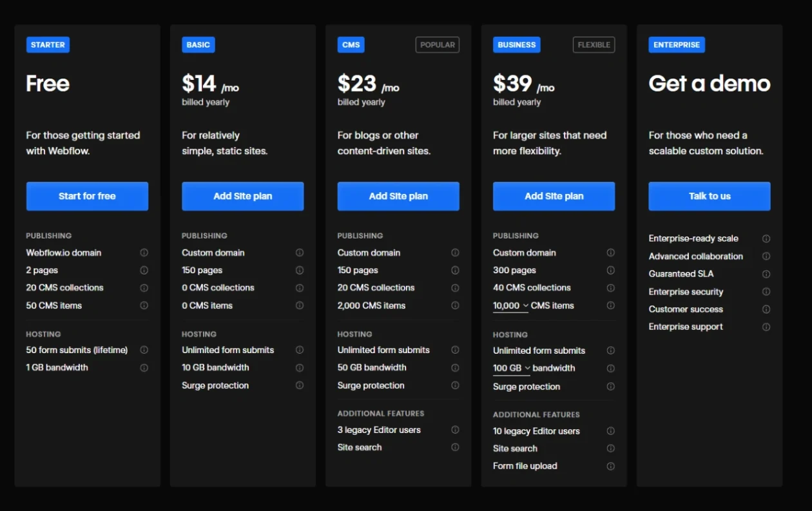Open the 100 GB bandwidth dropdown
This screenshot has height=511, width=812.
click(512, 369)
